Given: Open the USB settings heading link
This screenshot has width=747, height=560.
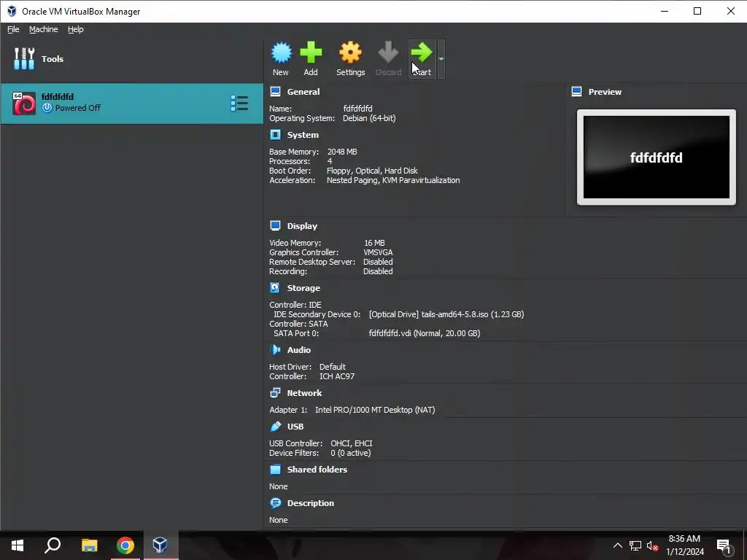Looking at the screenshot, I should pyautogui.click(x=295, y=427).
